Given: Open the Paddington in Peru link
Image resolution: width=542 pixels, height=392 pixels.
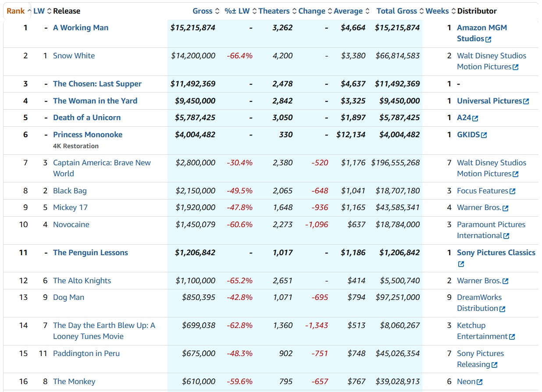Looking at the screenshot, I should 86,353.
